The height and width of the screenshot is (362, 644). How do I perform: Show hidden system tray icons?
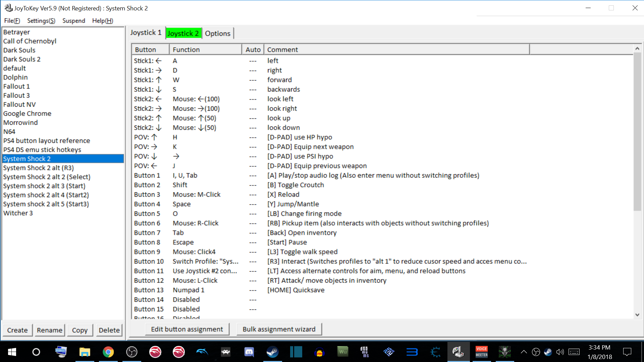524,352
